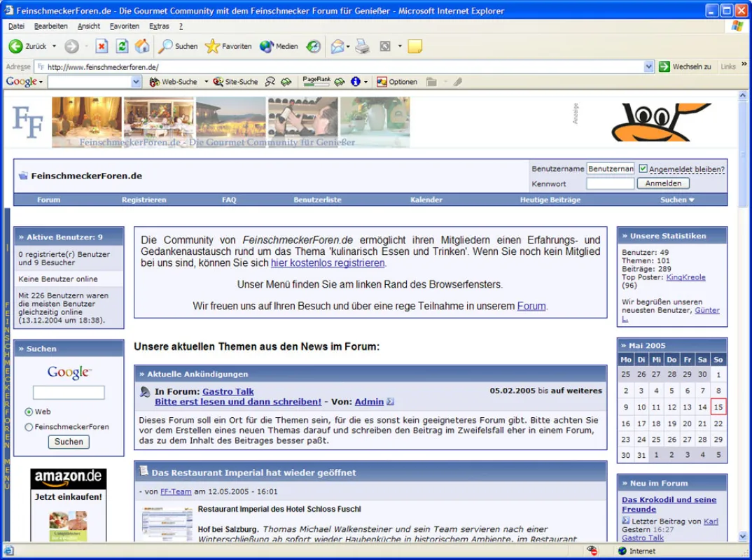This screenshot has width=752, height=560.
Task: Expand the Links toolbar chevron
Action: click(744, 64)
